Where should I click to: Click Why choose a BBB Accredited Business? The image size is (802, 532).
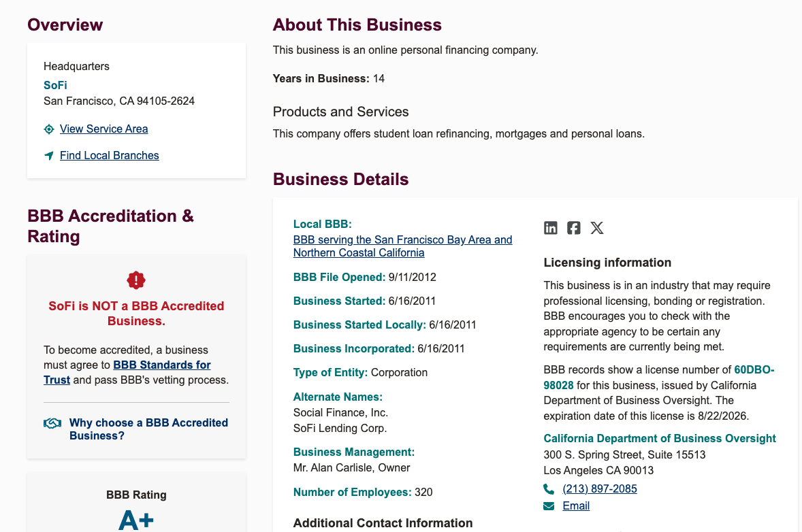click(148, 429)
